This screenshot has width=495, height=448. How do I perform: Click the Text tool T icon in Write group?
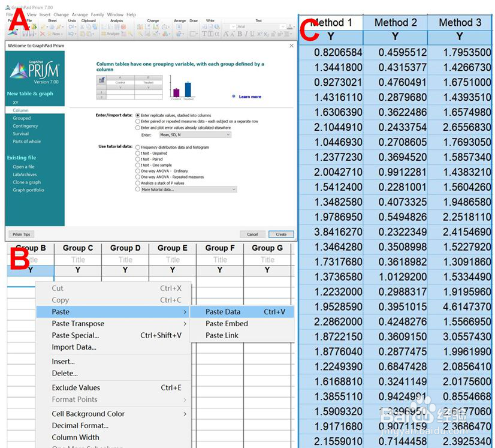pyautogui.click(x=204, y=34)
